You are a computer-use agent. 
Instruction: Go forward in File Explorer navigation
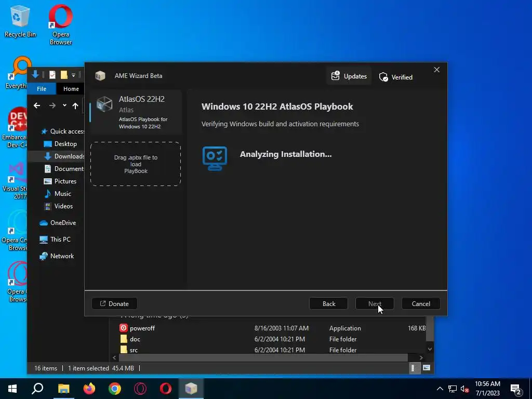click(52, 106)
